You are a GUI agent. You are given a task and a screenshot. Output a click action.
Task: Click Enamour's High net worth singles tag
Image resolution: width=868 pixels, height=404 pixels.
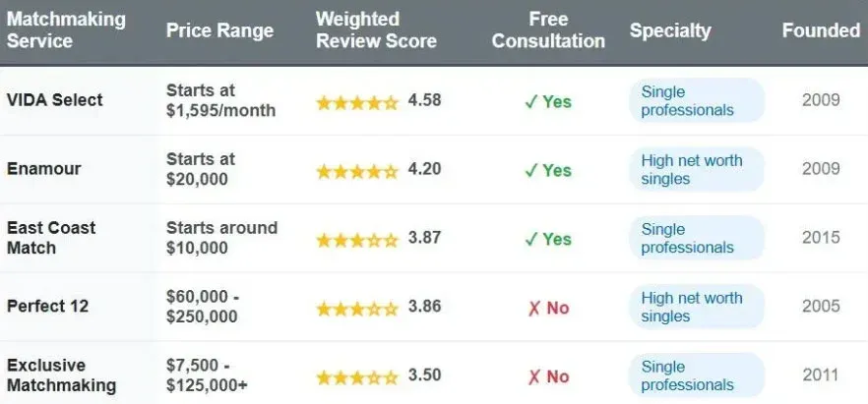click(696, 170)
